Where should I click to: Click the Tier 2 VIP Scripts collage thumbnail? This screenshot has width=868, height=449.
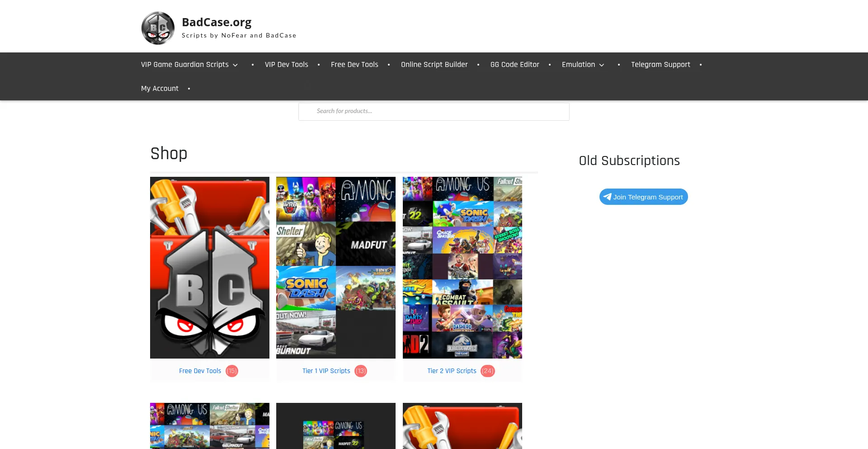(x=462, y=267)
